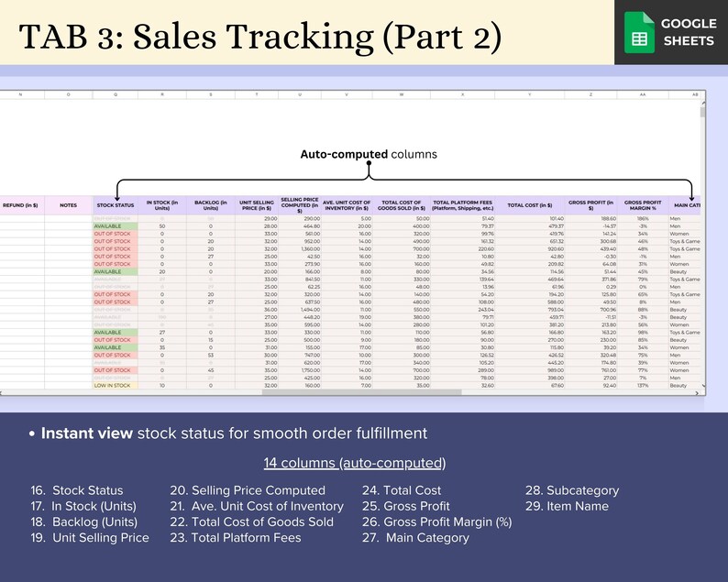Select the backlog cell showing 45

tap(211, 370)
